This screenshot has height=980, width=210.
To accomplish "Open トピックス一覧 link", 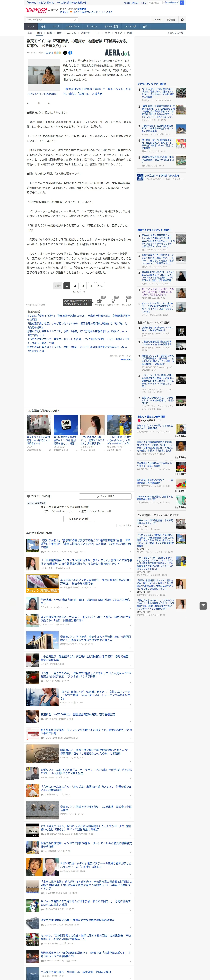I will (175, 33).
